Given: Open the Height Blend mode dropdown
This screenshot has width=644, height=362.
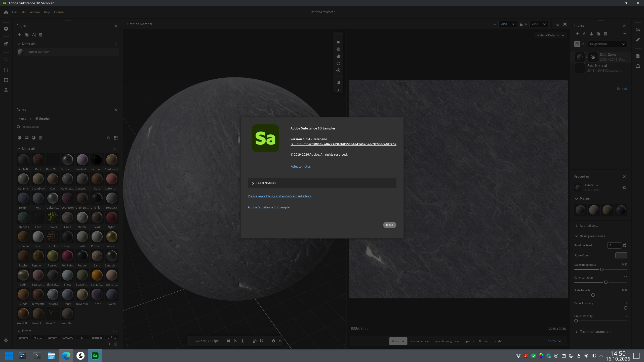Looking at the screenshot, I should (608, 44).
